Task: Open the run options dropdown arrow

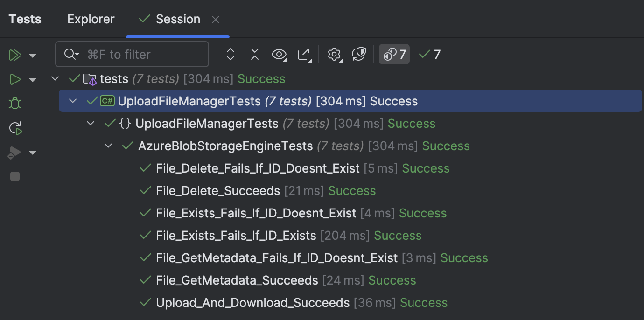Action: (33, 55)
